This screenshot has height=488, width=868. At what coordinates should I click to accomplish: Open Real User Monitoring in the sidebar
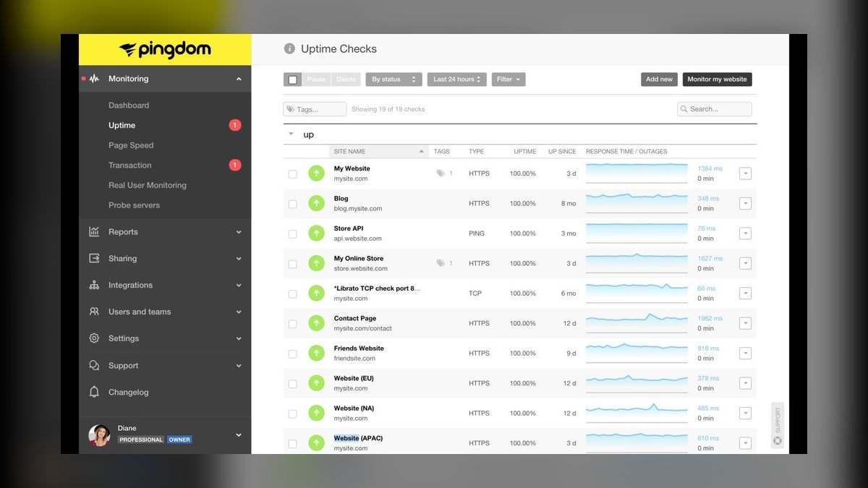(148, 185)
